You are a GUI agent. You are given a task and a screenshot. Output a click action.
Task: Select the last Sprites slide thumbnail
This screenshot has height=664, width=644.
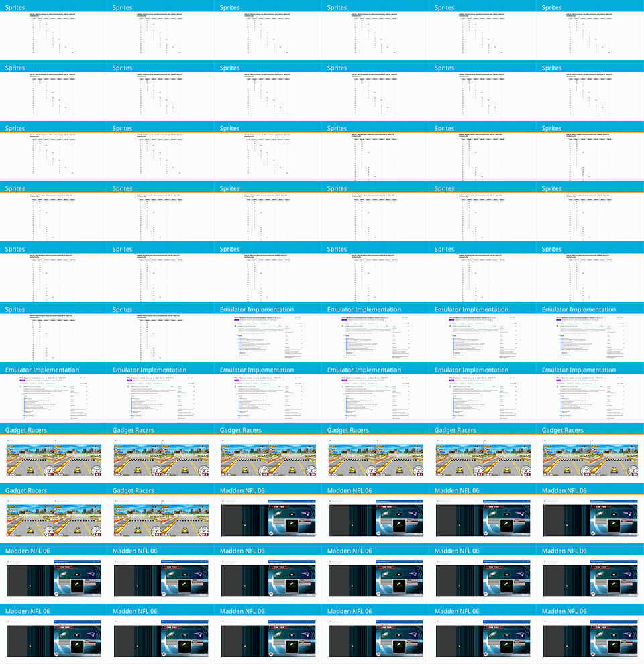pos(160,332)
